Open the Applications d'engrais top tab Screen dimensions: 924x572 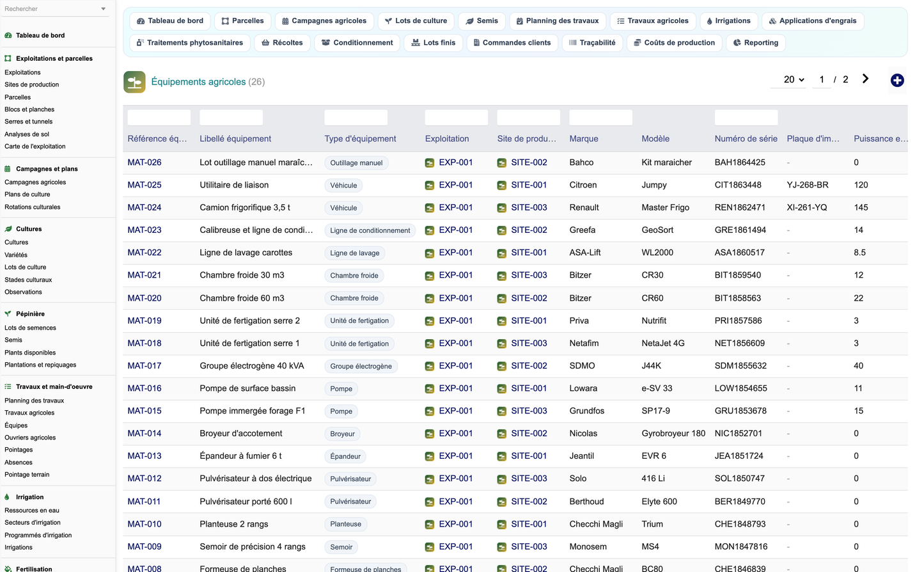813,21
